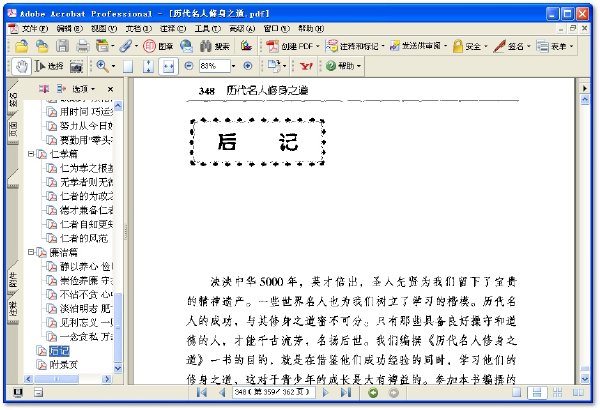Collapse the 仁孝篇 bookmark group
This screenshot has height=410, width=600.
tap(31, 154)
